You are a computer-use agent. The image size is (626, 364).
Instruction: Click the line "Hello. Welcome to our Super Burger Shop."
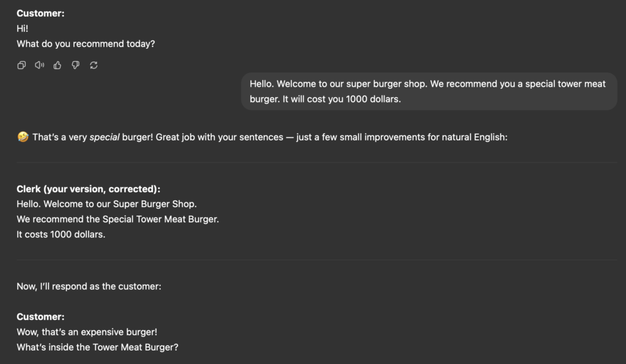106,204
